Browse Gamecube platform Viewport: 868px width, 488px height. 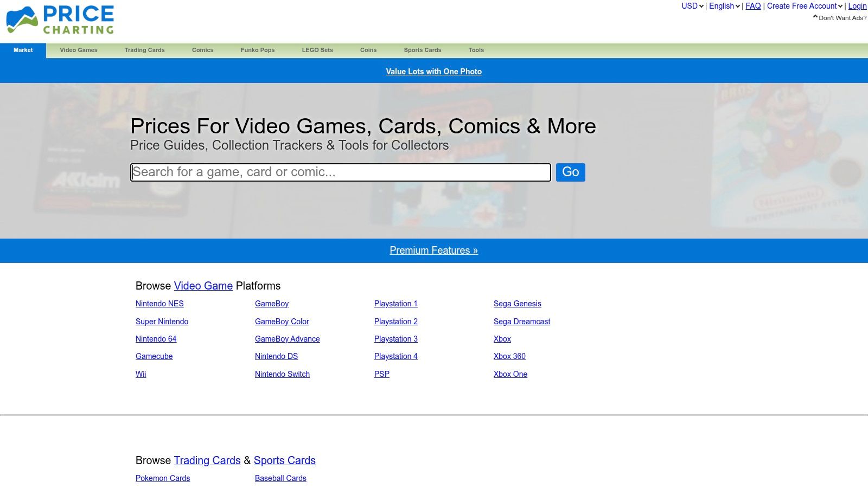click(x=154, y=356)
